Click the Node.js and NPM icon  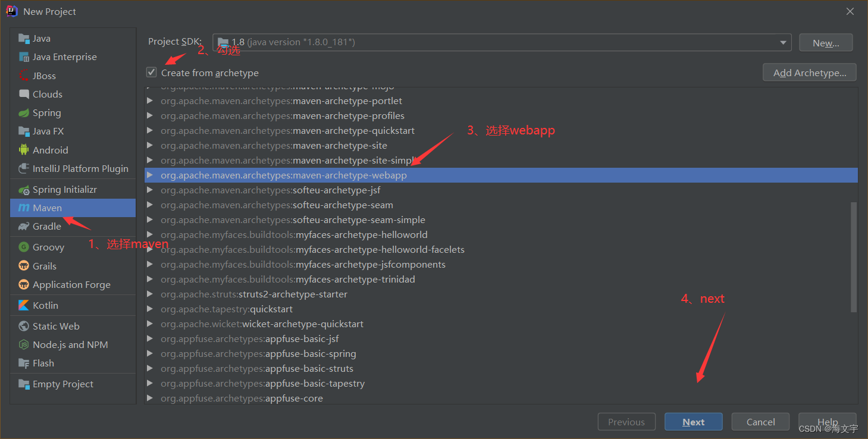pos(24,344)
